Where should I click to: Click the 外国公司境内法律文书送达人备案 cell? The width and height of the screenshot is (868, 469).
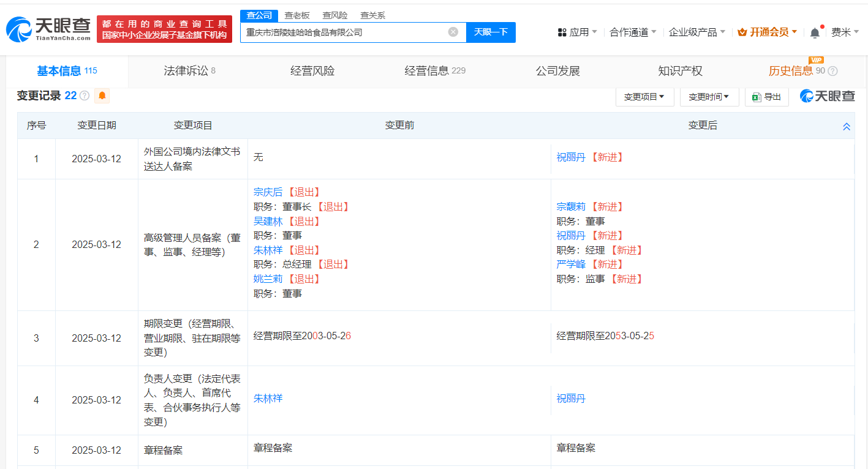tap(192, 159)
